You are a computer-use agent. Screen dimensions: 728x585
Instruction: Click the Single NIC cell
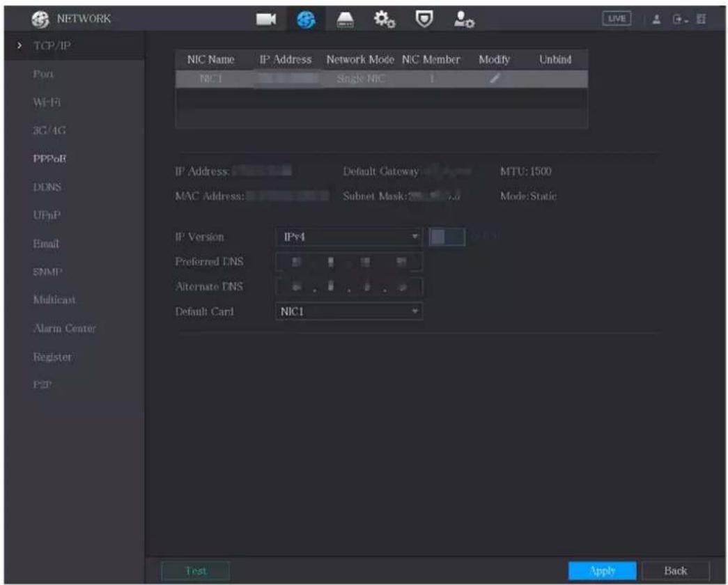(x=361, y=79)
